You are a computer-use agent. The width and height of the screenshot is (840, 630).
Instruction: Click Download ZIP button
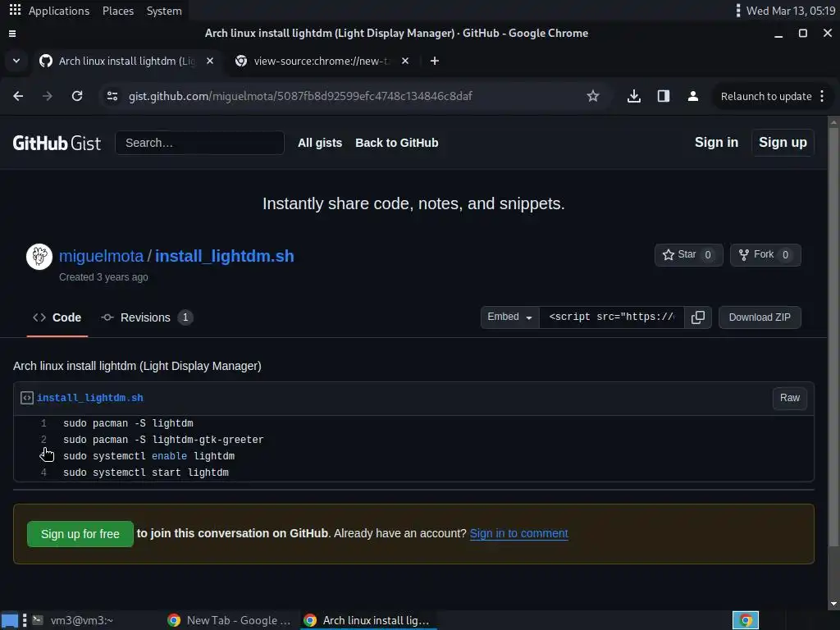760,317
